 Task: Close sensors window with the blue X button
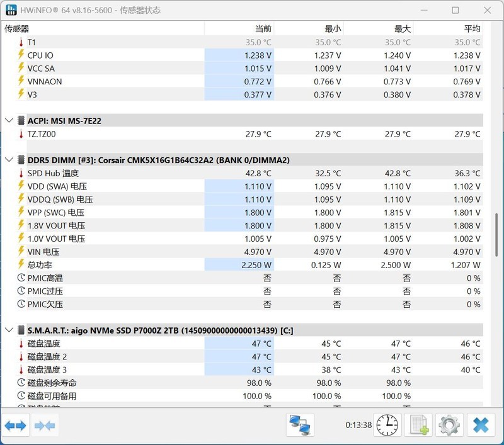point(482,425)
